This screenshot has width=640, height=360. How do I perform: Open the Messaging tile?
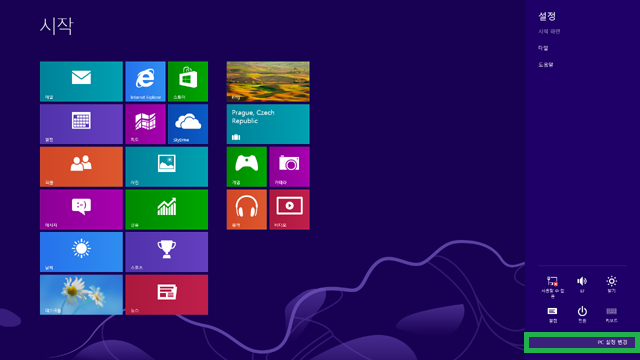tap(81, 209)
